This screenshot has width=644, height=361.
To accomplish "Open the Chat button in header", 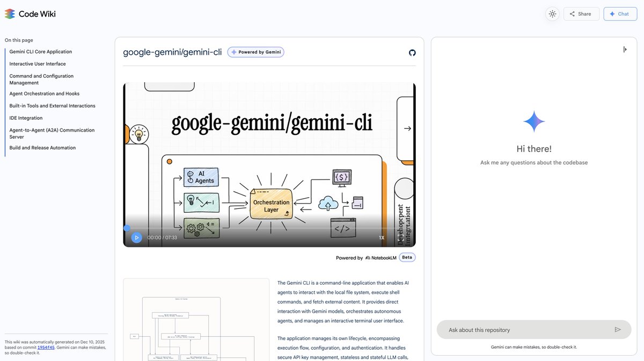I will point(620,14).
